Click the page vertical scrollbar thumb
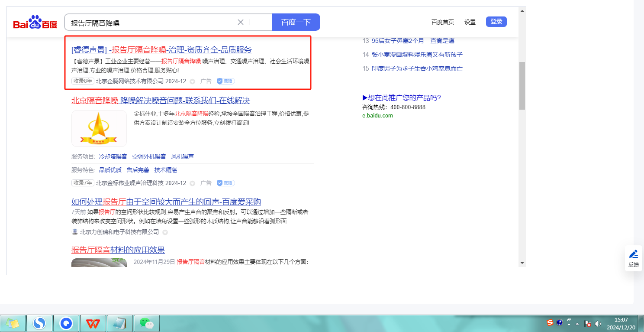The width and height of the screenshot is (644, 332). click(522, 85)
